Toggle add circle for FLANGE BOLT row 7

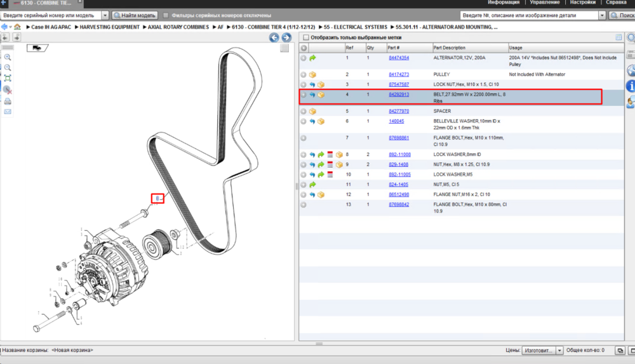click(304, 138)
